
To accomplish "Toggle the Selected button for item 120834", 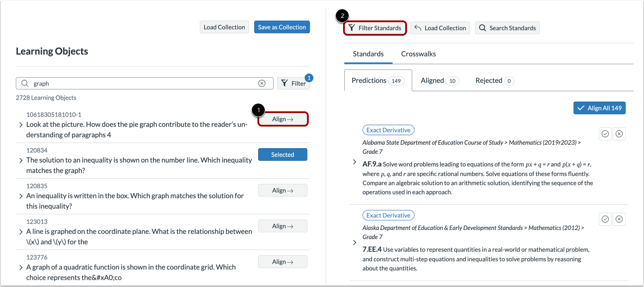I will click(283, 155).
